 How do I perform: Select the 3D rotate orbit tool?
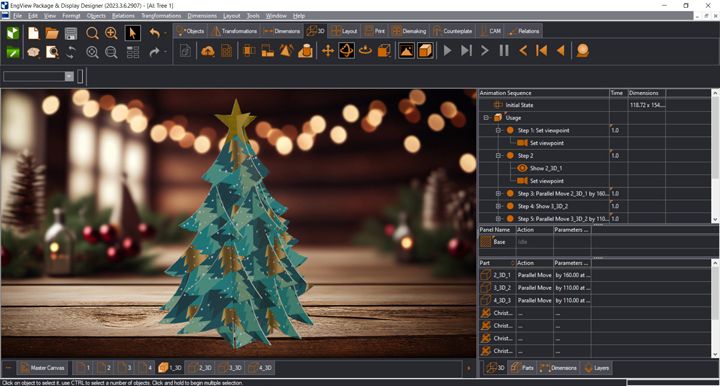pos(346,50)
